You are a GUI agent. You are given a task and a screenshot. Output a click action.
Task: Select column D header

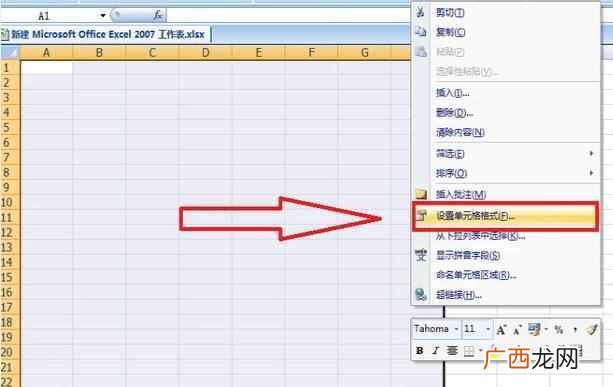(206, 52)
